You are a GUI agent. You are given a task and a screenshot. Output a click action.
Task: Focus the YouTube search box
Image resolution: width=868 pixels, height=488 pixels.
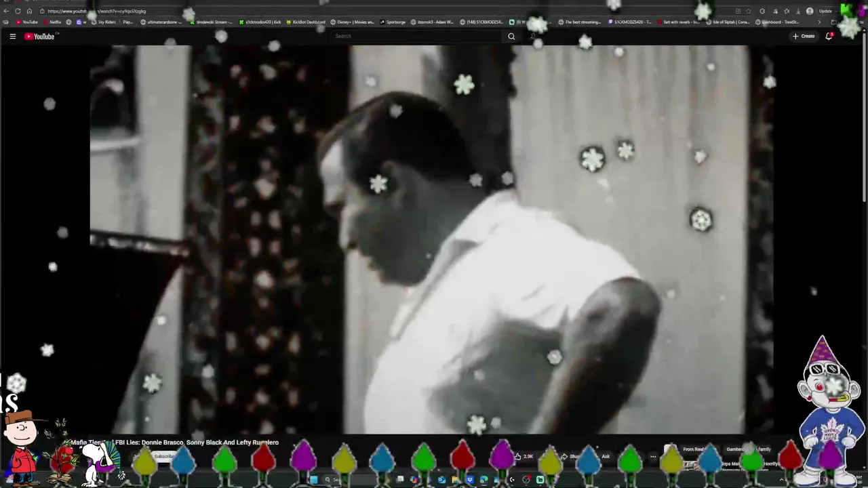[x=417, y=37]
